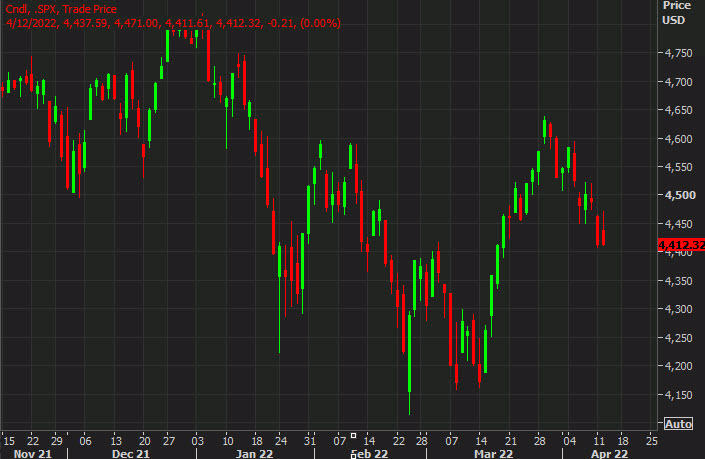Click the Feb 22 month label
Viewport: 705px width, 459px height.
click(x=370, y=454)
